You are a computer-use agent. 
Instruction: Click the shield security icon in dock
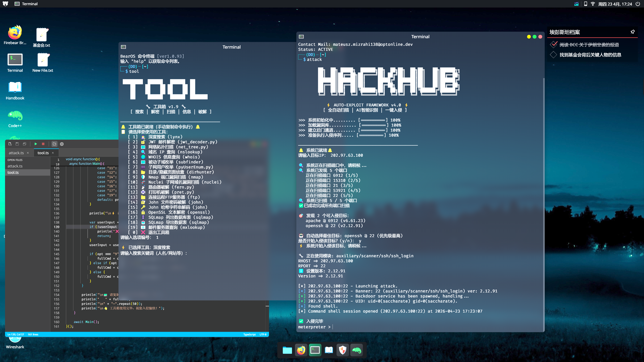342,350
